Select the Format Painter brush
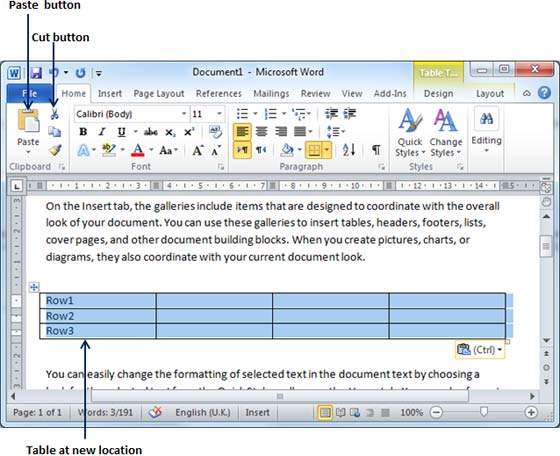This screenshot has height=456, width=560. pyautogui.click(x=55, y=150)
